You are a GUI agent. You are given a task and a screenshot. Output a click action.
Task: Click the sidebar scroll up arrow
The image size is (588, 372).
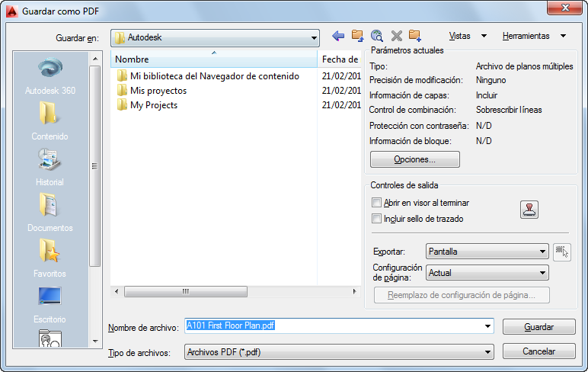[95, 59]
